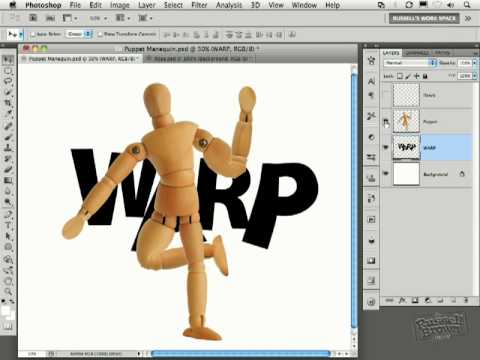Open the blend mode dropdown

[x=410, y=63]
